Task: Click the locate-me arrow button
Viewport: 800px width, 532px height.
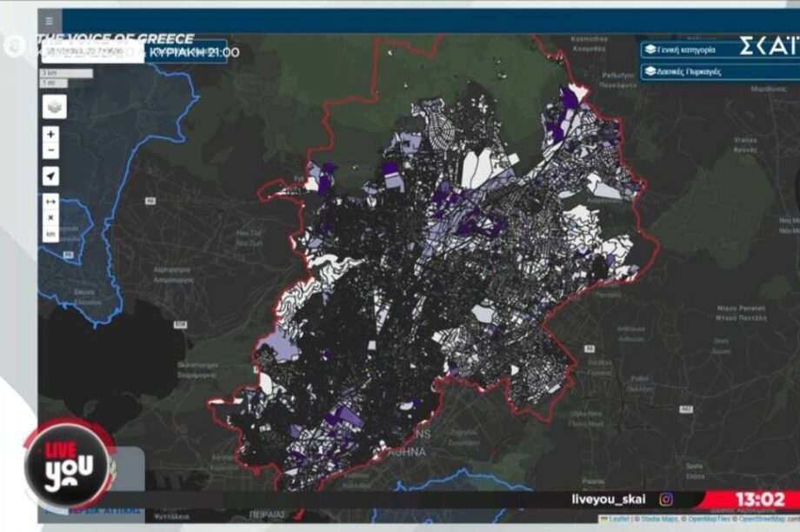Action: (x=51, y=176)
